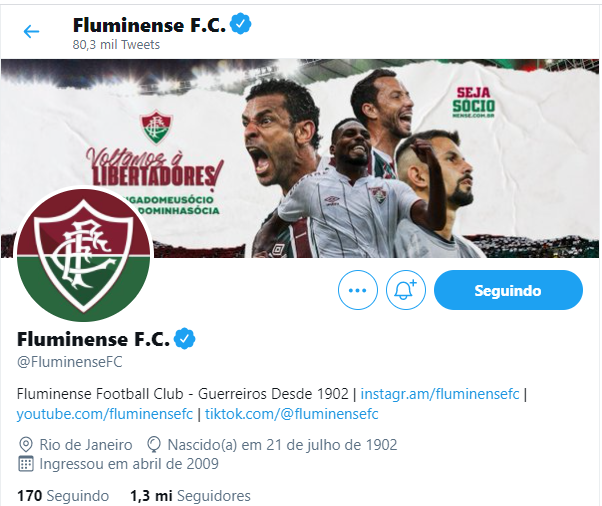
Task: View the 1,3 mi Seguidores list
Action: pos(190,496)
